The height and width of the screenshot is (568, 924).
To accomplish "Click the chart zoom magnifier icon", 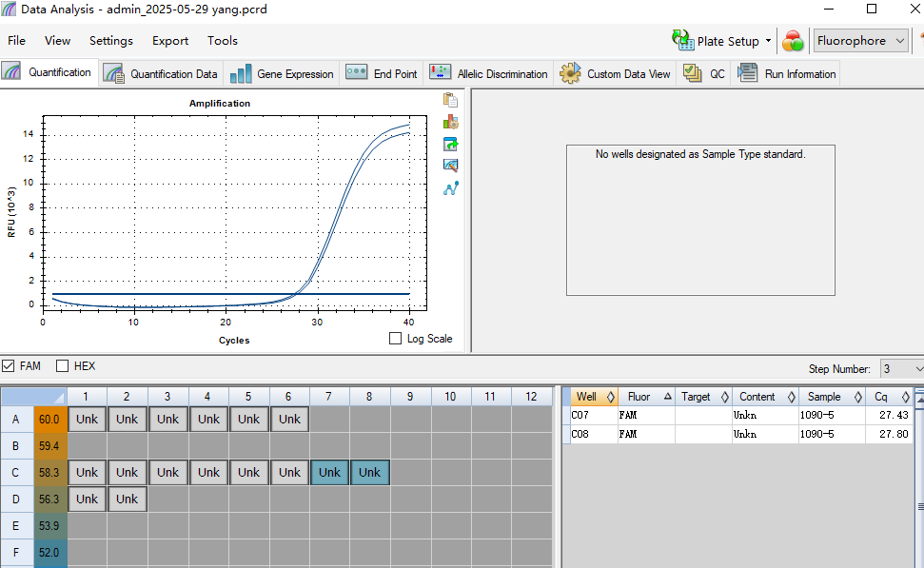I will click(x=450, y=166).
